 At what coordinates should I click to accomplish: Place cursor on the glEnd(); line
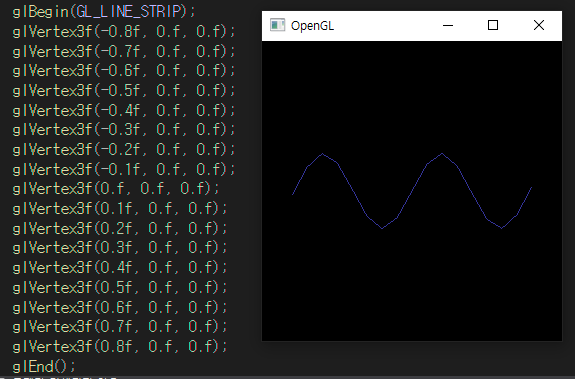click(44, 366)
